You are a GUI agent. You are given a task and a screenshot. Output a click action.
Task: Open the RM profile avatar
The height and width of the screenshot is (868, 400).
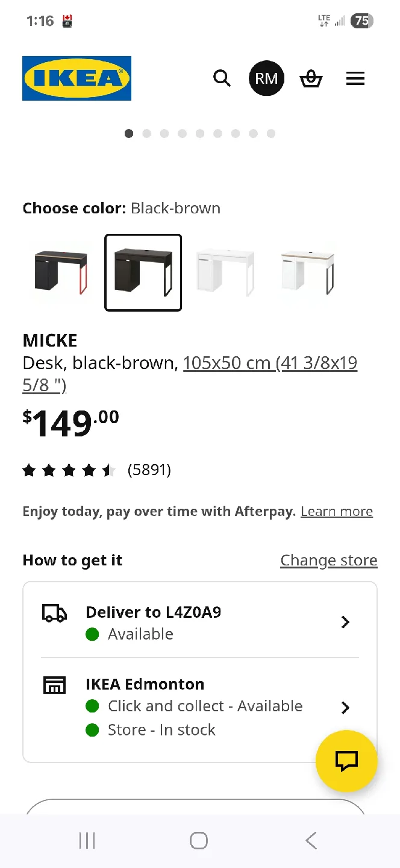266,78
